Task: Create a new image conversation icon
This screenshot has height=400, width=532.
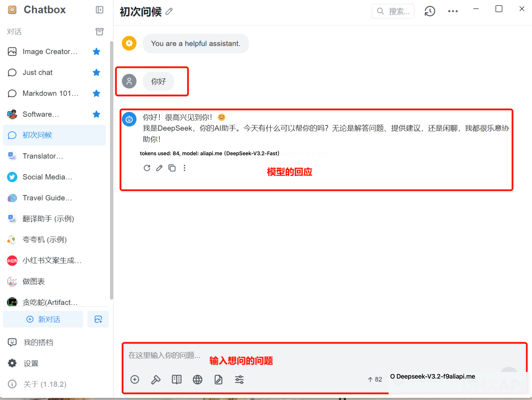Action: coord(98,319)
